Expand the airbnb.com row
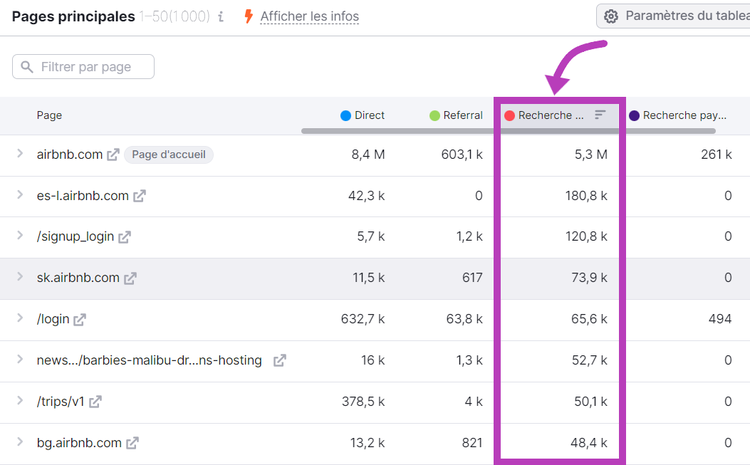This screenshot has width=750, height=465. click(x=20, y=154)
